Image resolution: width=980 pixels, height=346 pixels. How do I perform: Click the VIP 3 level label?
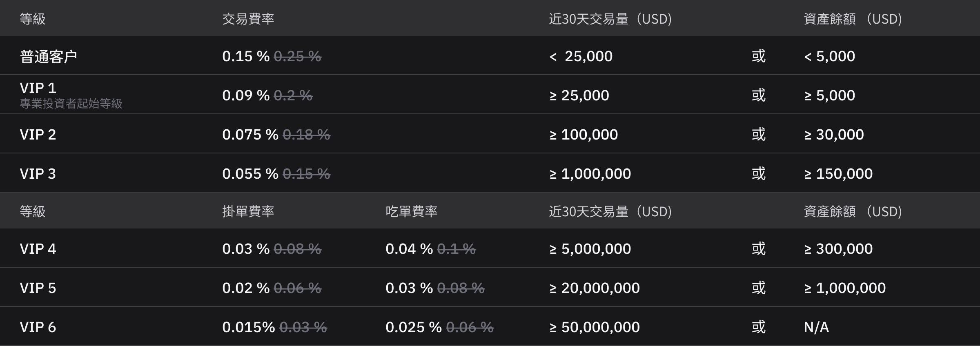(38, 174)
